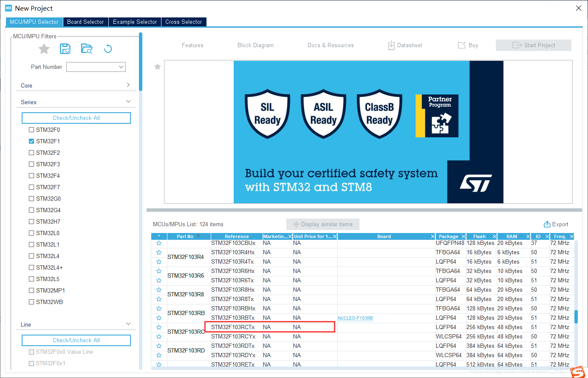The height and width of the screenshot is (378, 588).
Task: Star the STM32F103RCTx row
Action: (159, 327)
